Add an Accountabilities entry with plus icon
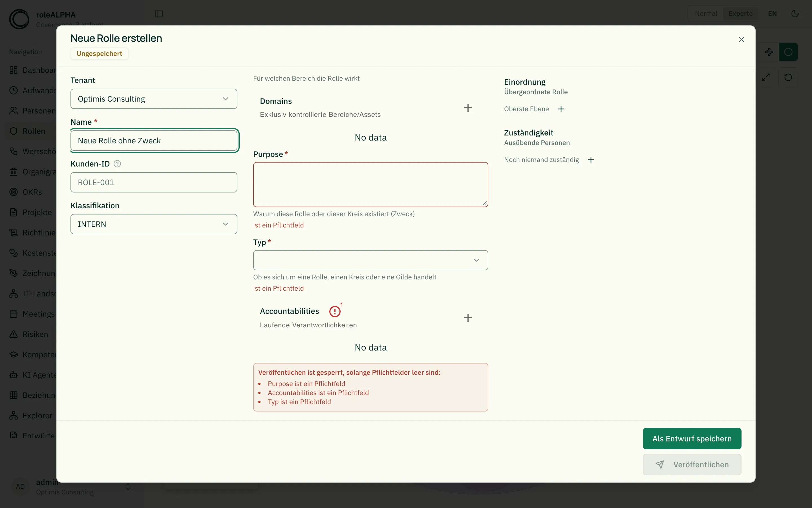812x508 pixels. click(x=468, y=318)
